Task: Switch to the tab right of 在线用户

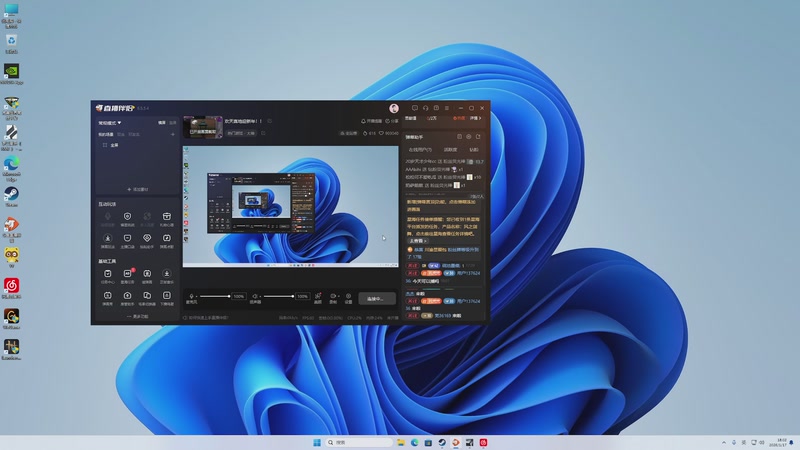Action: 450,149
